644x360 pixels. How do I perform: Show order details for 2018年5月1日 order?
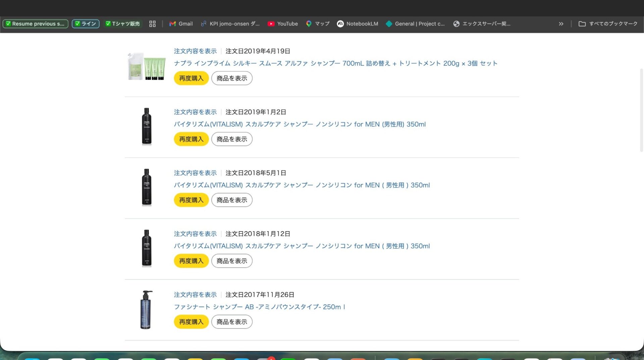(195, 173)
